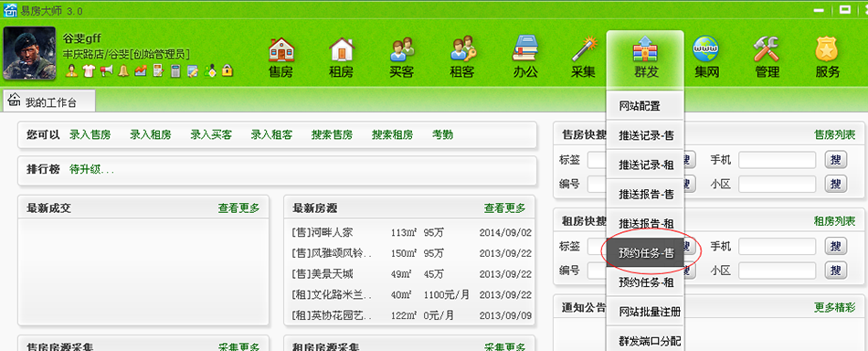Open the 集网 globe icon
Image resolution: width=868 pixels, height=351 pixels.
[x=705, y=57]
